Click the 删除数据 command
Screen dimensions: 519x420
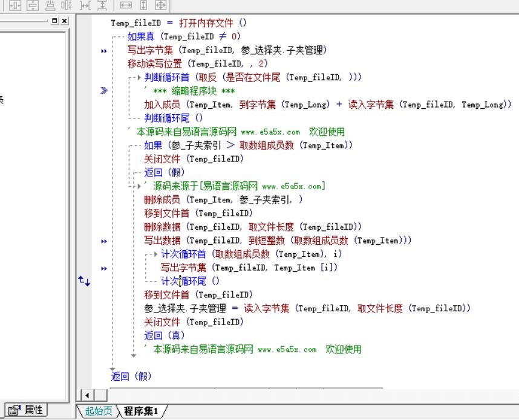162,227
